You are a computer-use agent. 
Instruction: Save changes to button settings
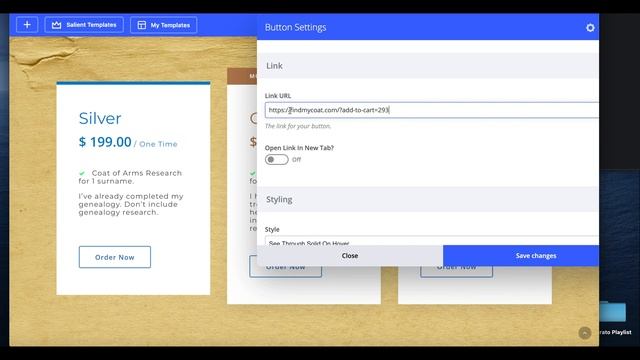pos(521,256)
